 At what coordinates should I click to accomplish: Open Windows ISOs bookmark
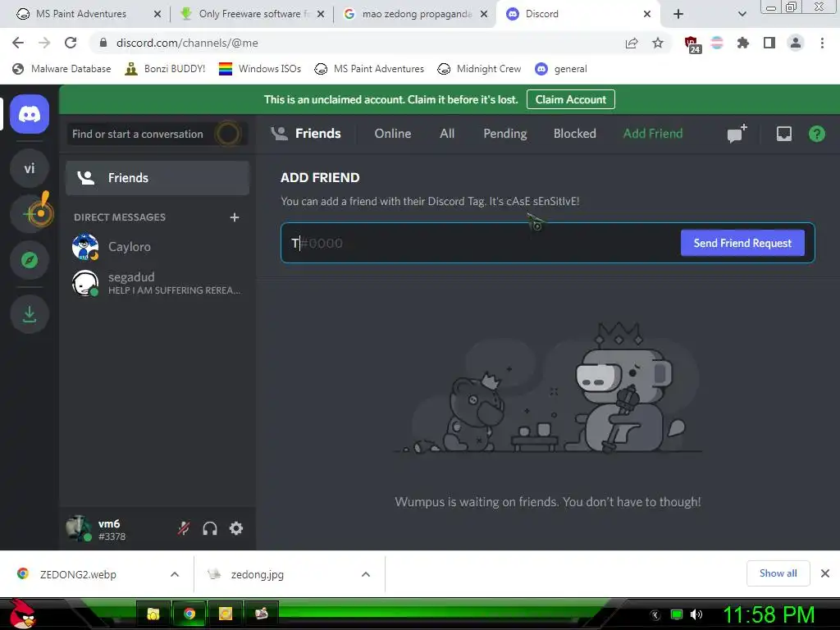260,69
